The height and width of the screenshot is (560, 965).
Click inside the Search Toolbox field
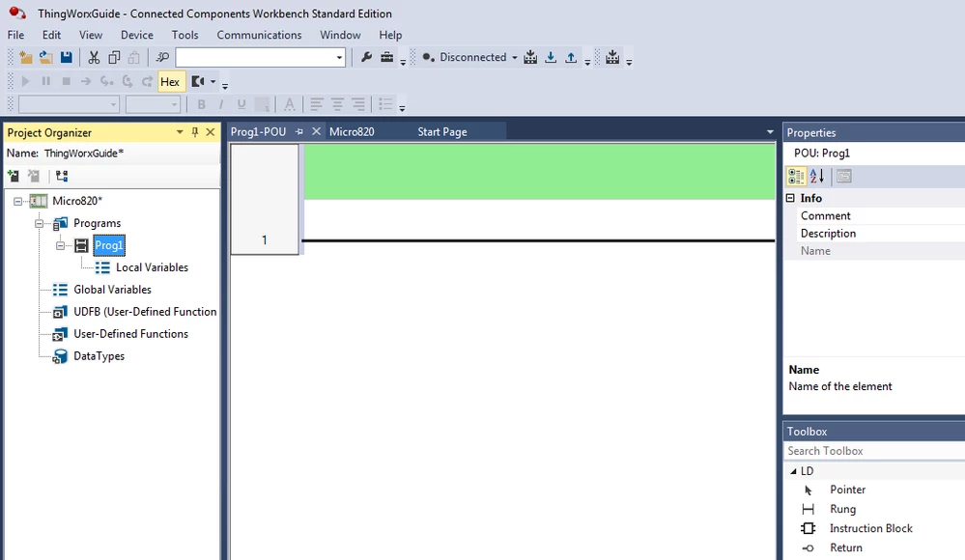pos(869,450)
